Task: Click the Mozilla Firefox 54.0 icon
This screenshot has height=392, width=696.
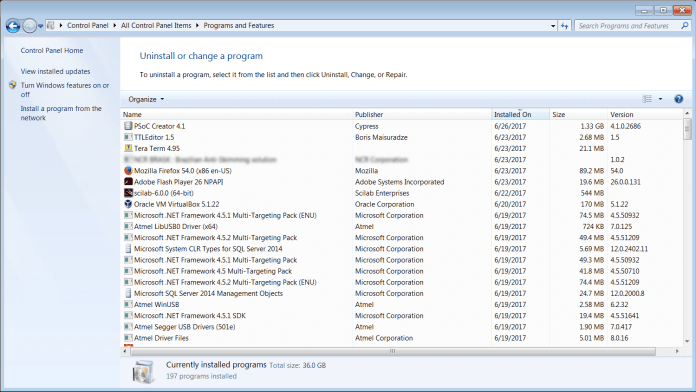Action: tap(128, 170)
